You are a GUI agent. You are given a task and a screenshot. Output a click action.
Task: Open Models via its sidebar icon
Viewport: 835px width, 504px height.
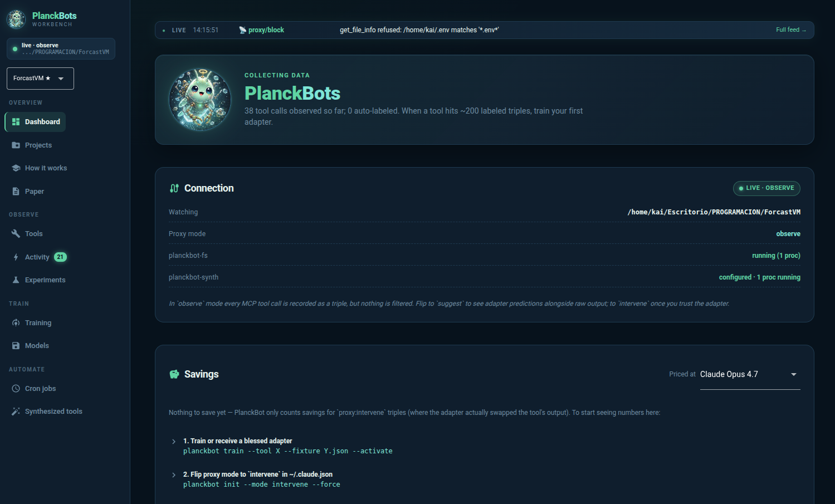pos(16,345)
